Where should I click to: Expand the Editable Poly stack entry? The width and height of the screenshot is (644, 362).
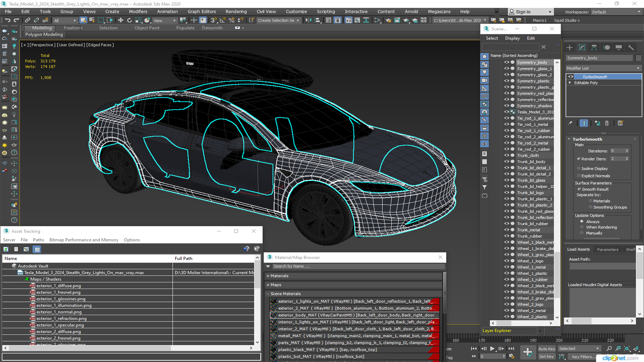coord(570,83)
